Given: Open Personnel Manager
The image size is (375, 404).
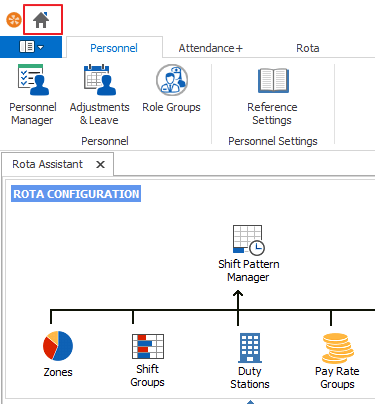Looking at the screenshot, I should [33, 95].
